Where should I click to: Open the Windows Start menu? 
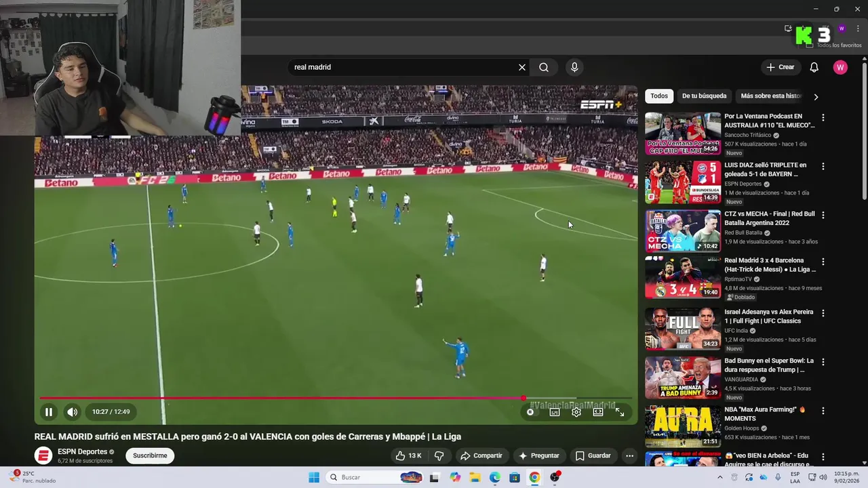[x=314, y=477]
